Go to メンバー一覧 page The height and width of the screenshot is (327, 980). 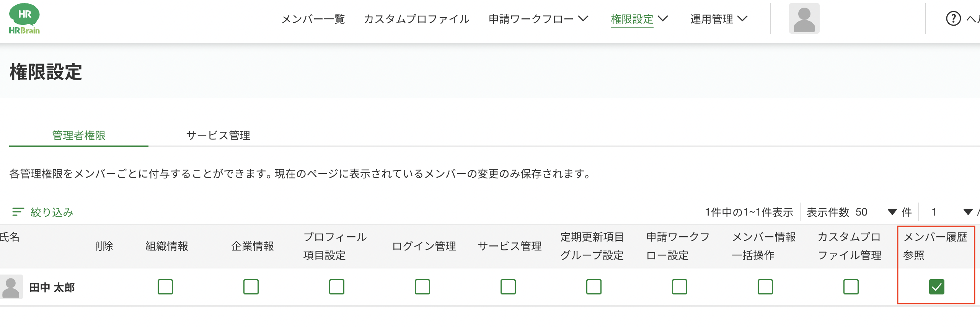click(x=313, y=19)
